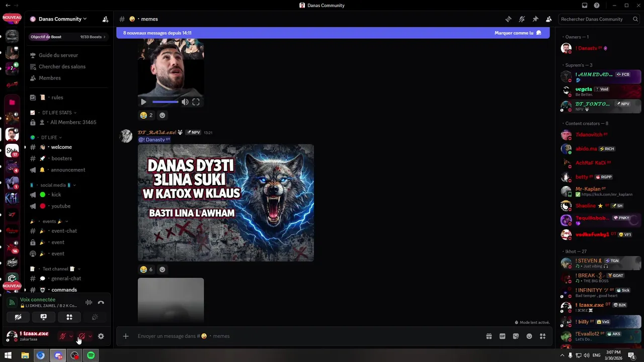This screenshot has height=362, width=644.
Task: Click the DT_RA3d.exe username in chat
Action: (157, 132)
